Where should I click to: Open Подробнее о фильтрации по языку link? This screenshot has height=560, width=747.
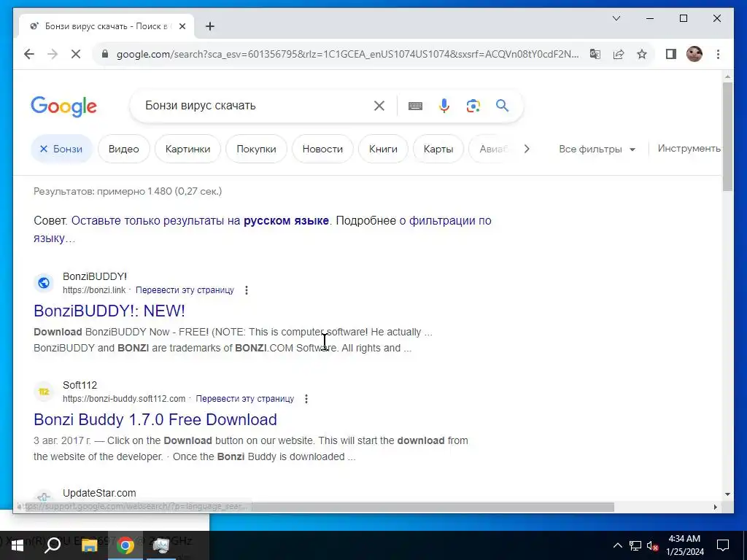click(x=262, y=230)
